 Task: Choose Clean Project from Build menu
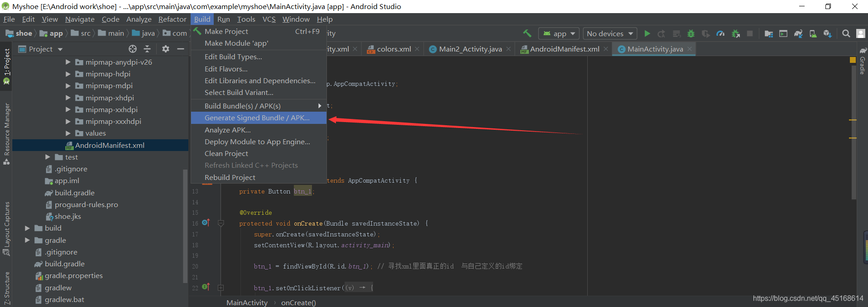click(x=259, y=153)
